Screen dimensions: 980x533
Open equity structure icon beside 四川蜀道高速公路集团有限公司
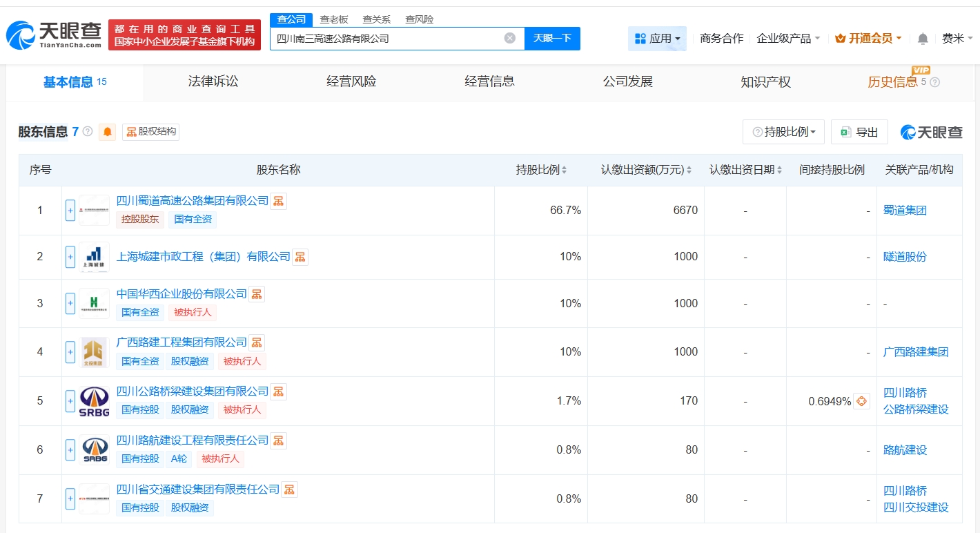tap(278, 201)
